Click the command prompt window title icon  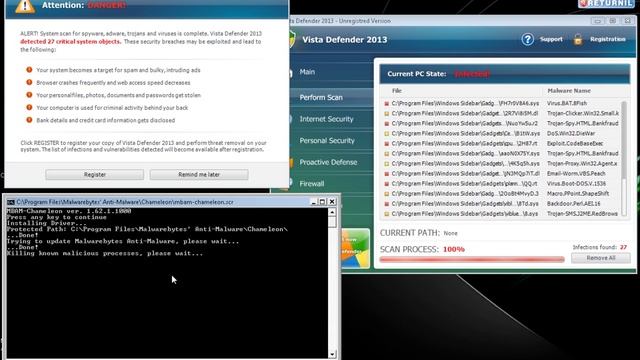coord(11,202)
